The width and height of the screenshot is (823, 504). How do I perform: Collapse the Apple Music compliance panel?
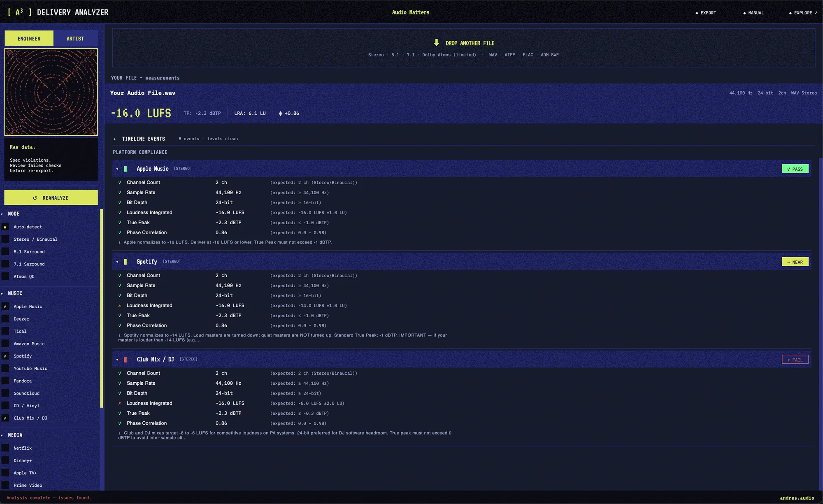117,169
